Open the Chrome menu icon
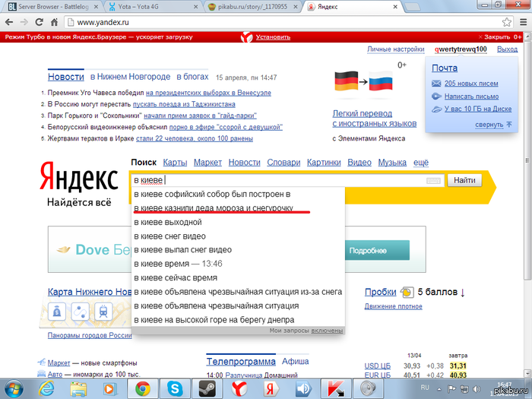The height and width of the screenshot is (399, 532). click(x=521, y=23)
